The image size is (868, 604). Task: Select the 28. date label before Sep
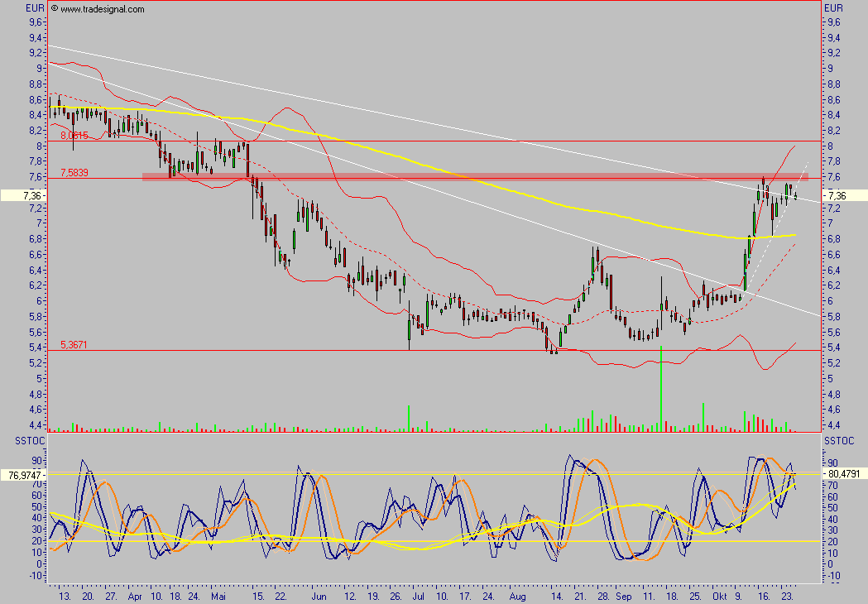pos(603,597)
